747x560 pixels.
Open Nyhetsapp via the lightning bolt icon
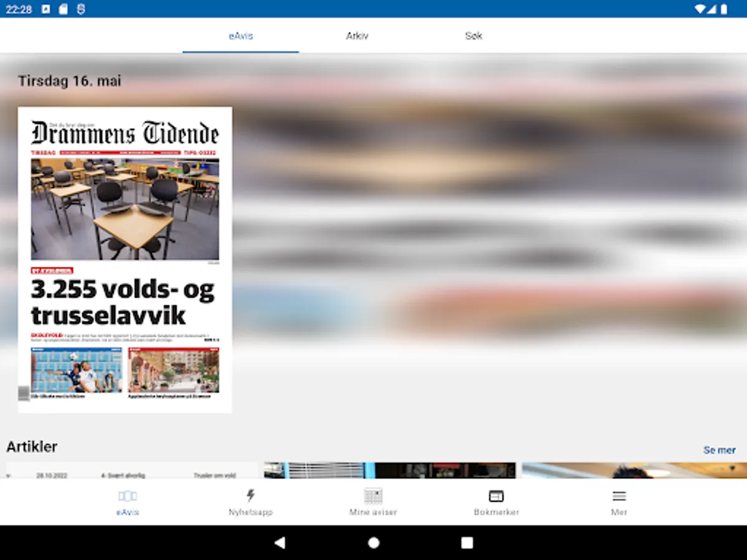[x=250, y=495]
